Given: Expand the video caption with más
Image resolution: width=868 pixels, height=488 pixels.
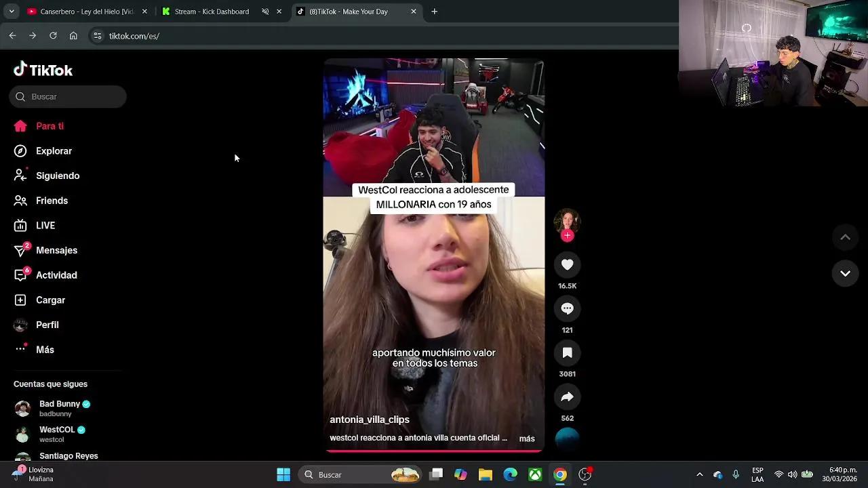Looking at the screenshot, I should coord(527,439).
